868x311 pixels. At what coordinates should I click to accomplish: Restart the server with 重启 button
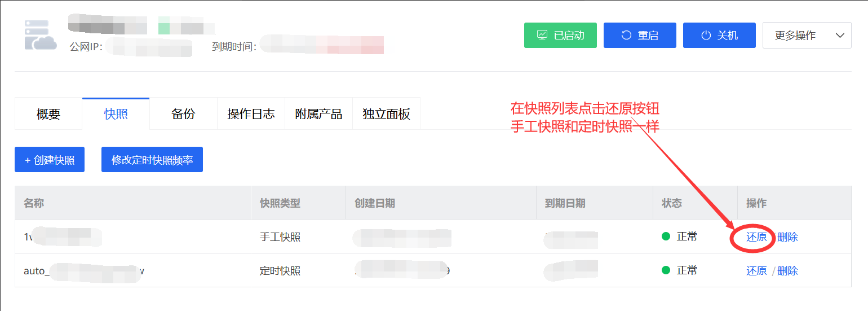(x=640, y=35)
